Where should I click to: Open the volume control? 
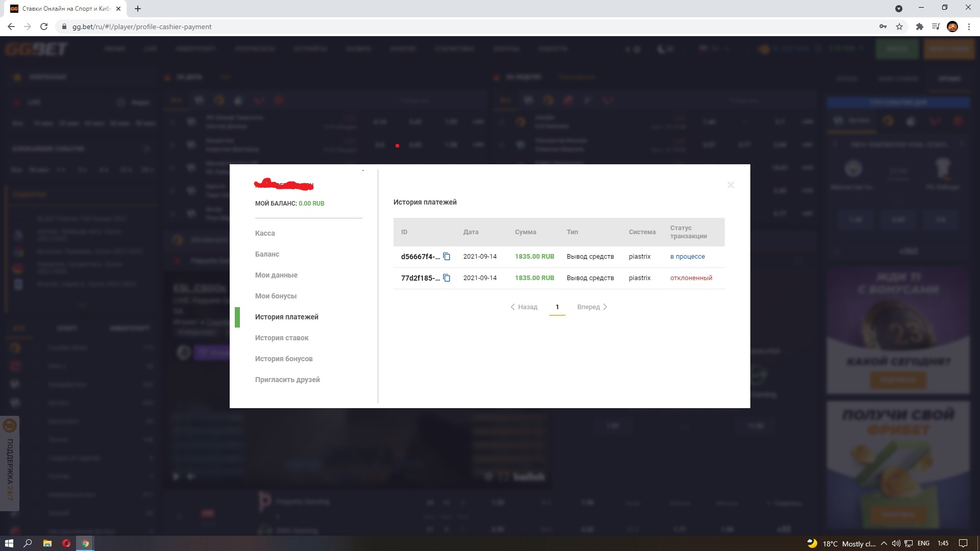(x=896, y=543)
